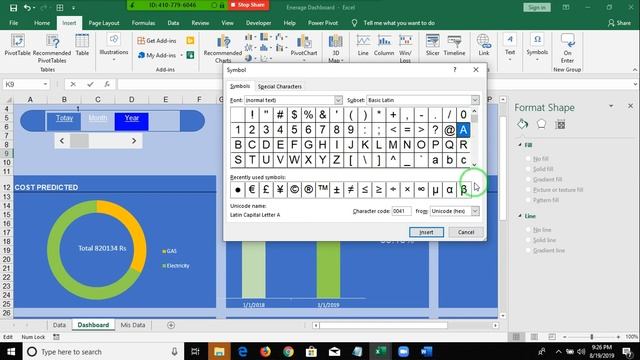Click Sign in button
The height and width of the screenshot is (360, 640).
[536, 7]
